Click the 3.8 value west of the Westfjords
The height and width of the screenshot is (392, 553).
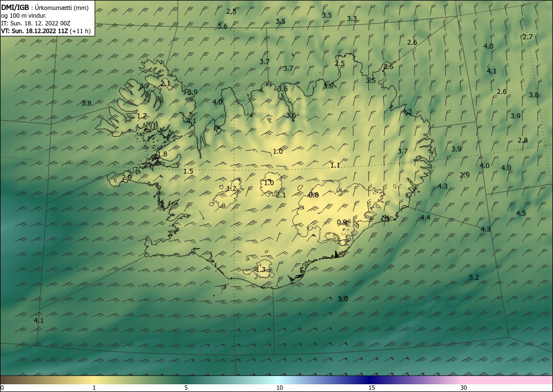[86, 103]
